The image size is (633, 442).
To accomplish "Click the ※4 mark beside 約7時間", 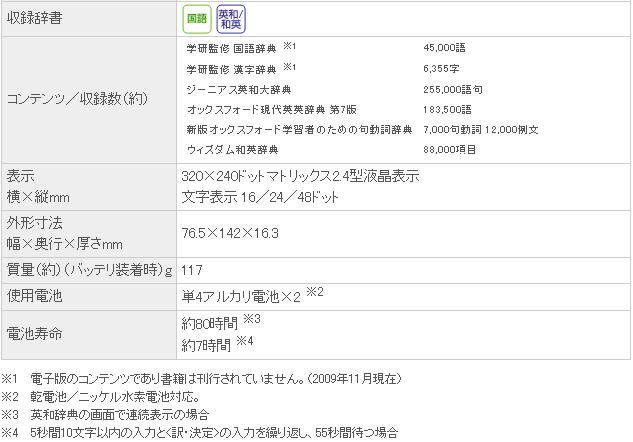I will (x=245, y=341).
